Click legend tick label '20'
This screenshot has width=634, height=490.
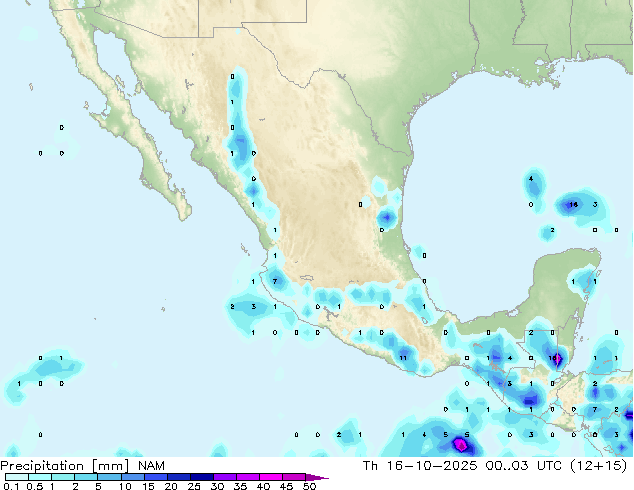(x=171, y=486)
